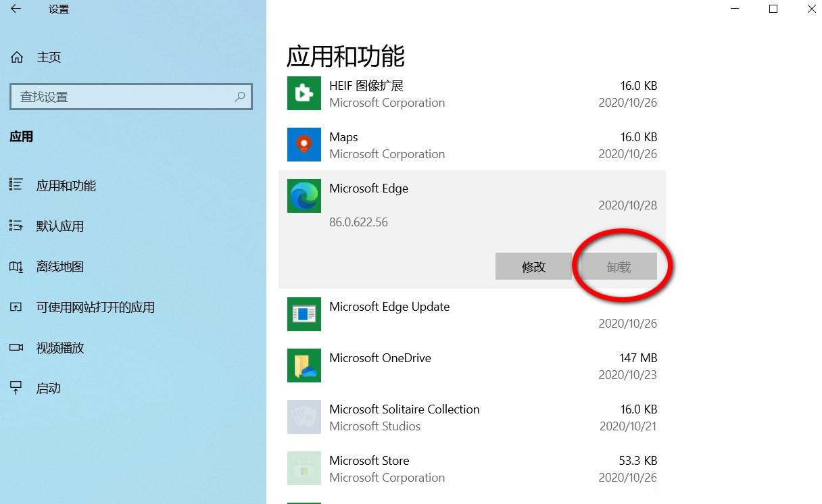
Task: Click the search magnifier icon
Action: tap(240, 97)
